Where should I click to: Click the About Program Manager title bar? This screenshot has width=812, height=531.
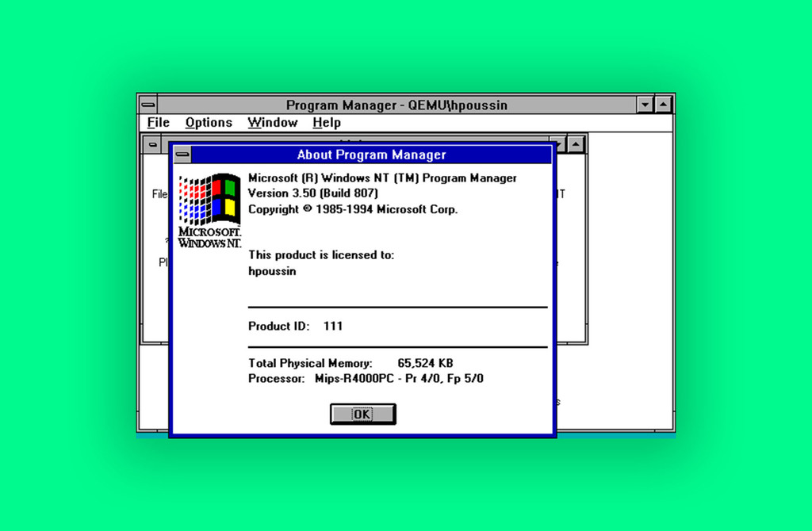(371, 155)
